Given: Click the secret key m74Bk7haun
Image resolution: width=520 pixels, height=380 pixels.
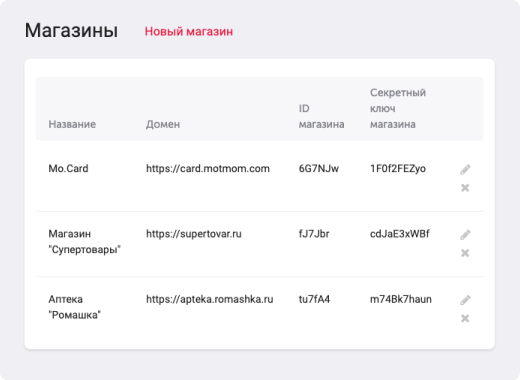Looking at the screenshot, I should 401,299.
